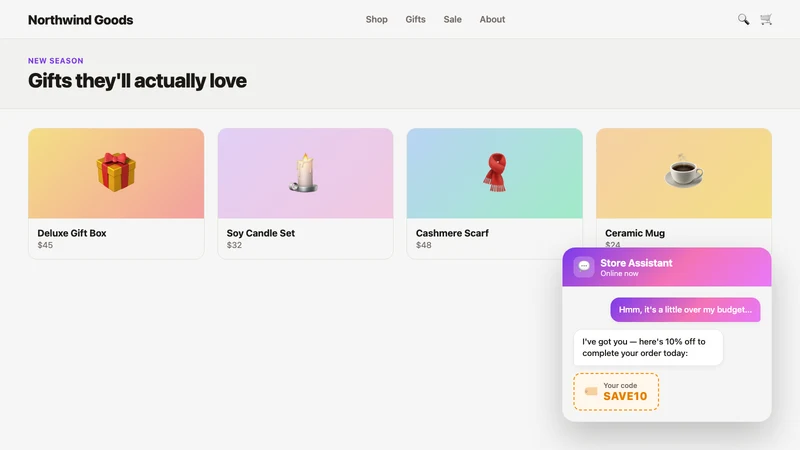
Task: Click the 'Online now' status text
Action: pos(619,273)
